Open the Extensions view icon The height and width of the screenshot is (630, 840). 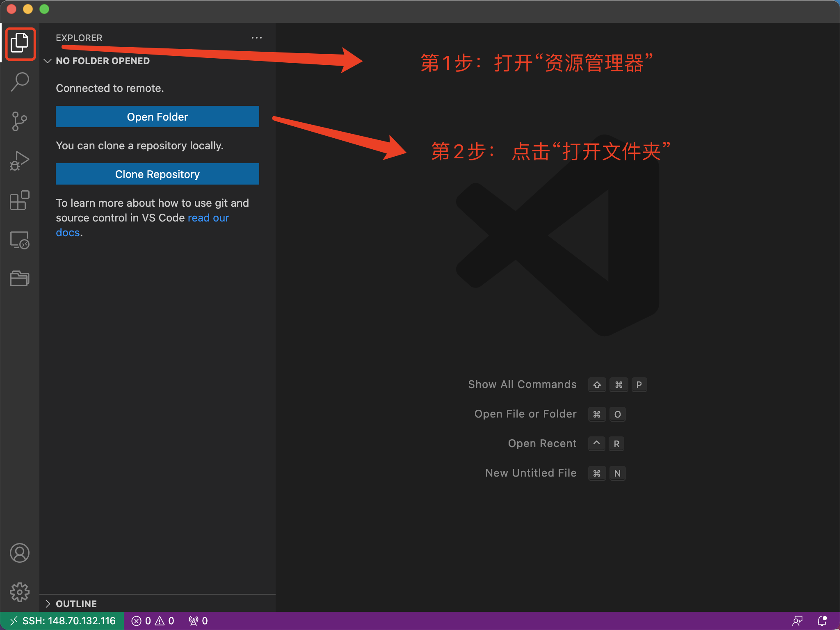(20, 200)
